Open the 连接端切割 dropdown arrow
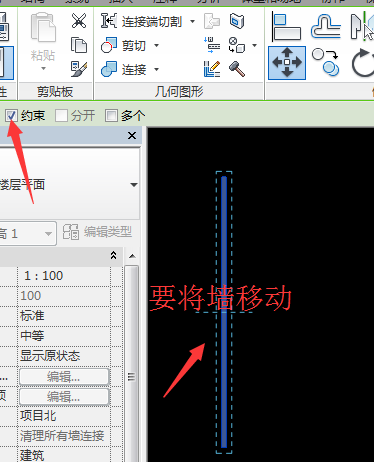Image resolution: width=374 pixels, height=462 pixels. [x=192, y=21]
